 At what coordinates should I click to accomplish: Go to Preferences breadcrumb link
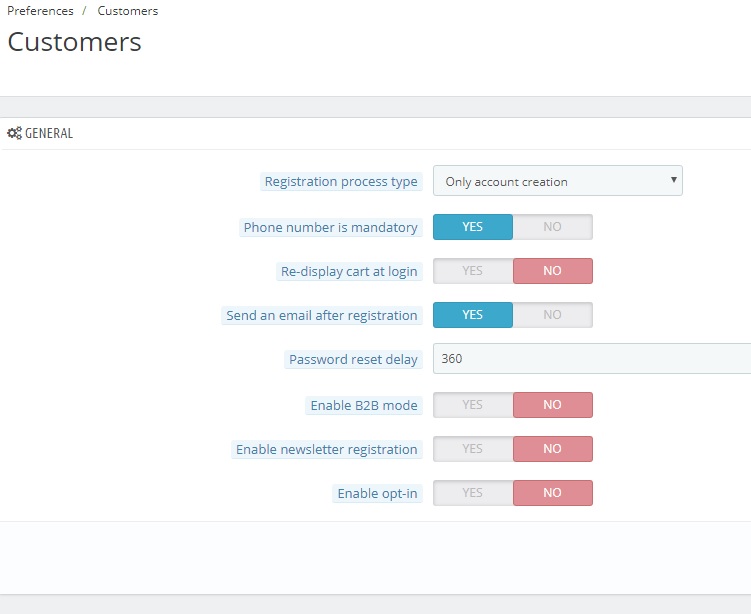coord(40,11)
